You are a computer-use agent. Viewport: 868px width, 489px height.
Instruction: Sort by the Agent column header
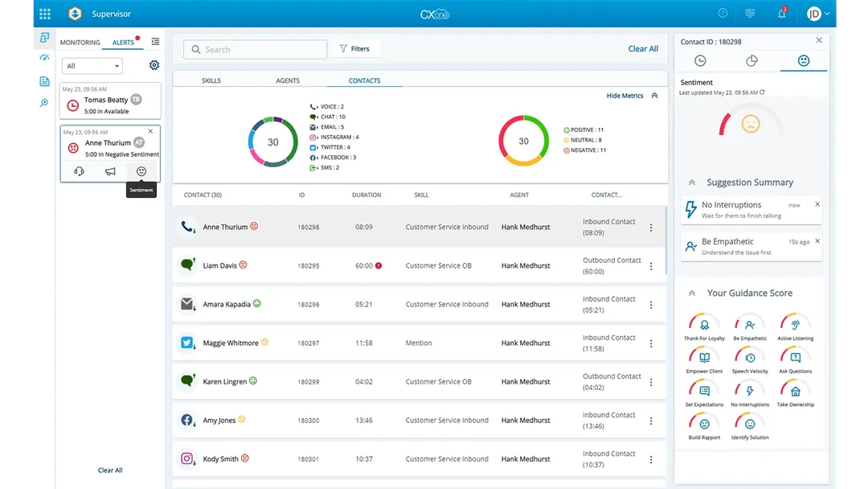(x=519, y=195)
